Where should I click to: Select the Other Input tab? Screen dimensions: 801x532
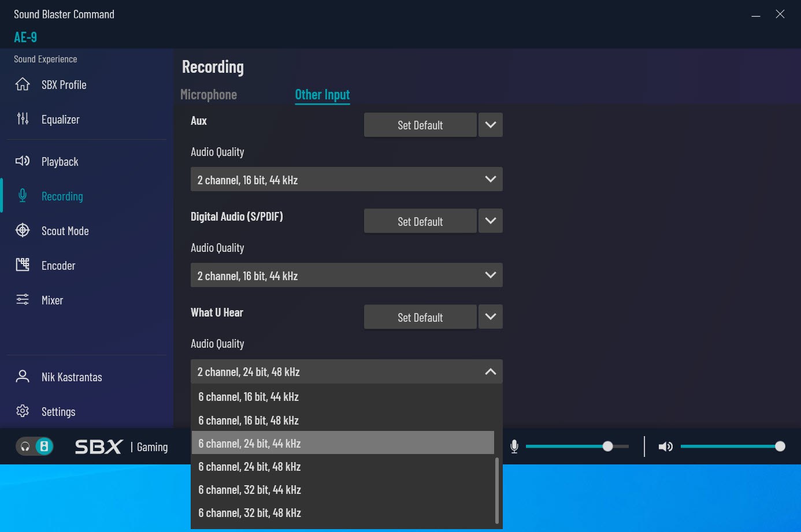click(x=322, y=95)
